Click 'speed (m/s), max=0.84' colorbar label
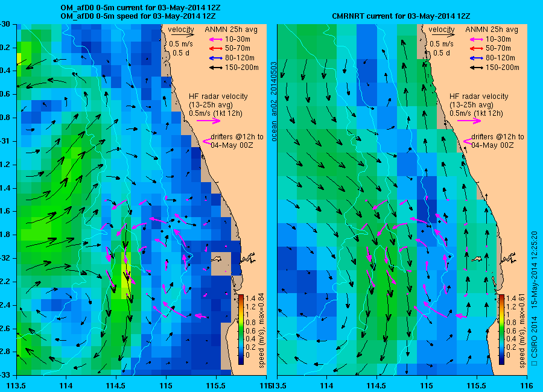 point(261,330)
